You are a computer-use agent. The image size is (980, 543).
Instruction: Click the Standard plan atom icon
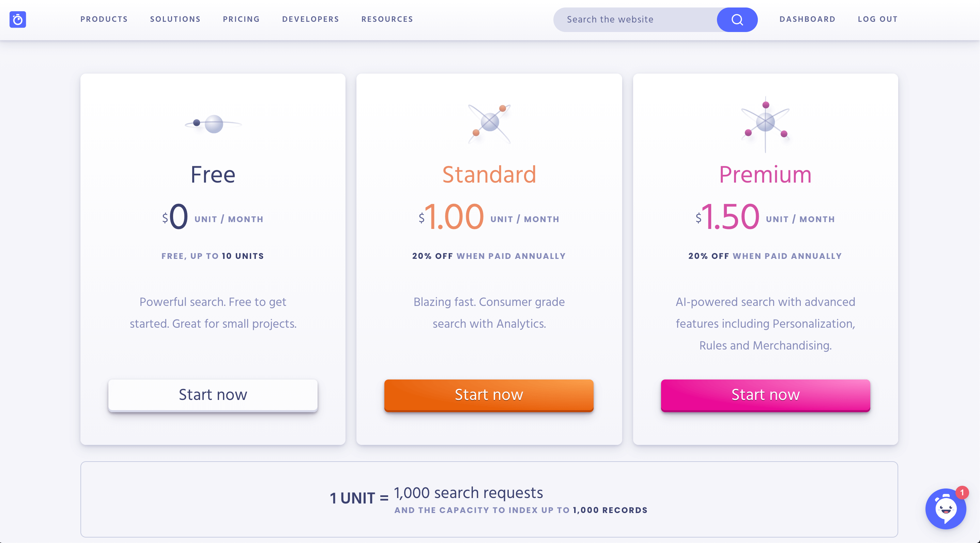pos(489,123)
